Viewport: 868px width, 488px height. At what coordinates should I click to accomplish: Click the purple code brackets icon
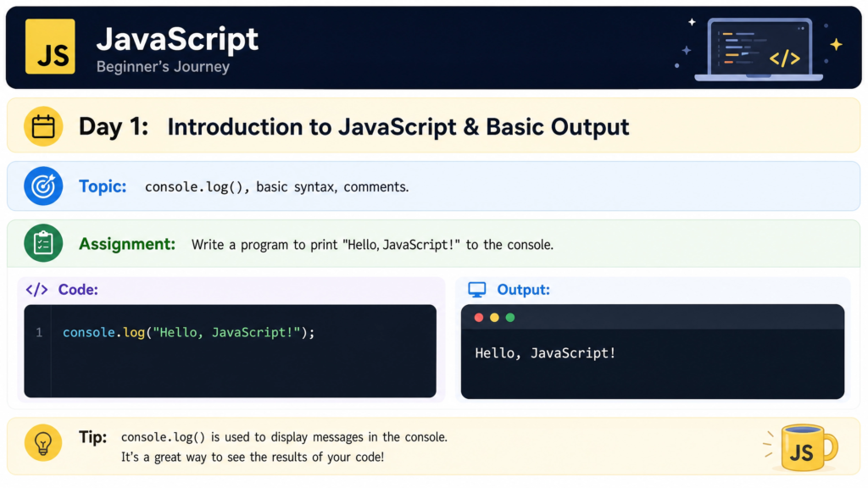[37, 290]
